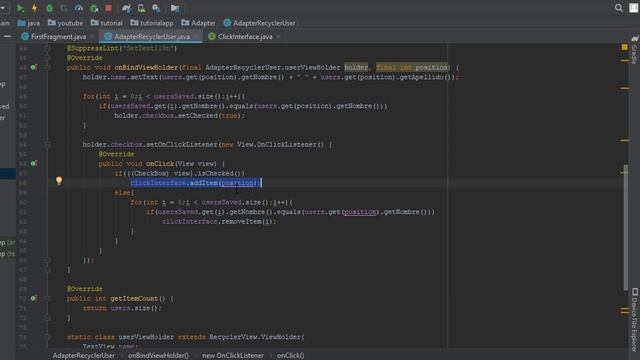
Task: Click the holder.name.setText code line
Action: click(x=271, y=77)
